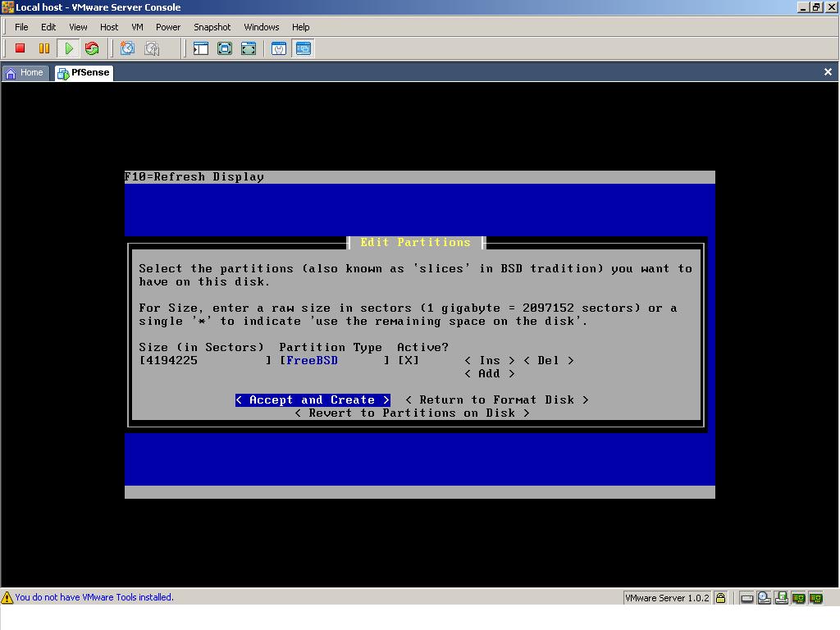Toggle the Active [X] checkbox
840x630 pixels.
pyautogui.click(x=409, y=361)
